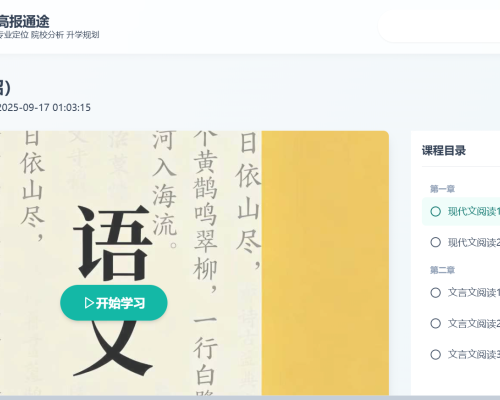The height and width of the screenshot is (400, 500).
Task: Toggle the circle beside 现代文阅读1
Action: (x=435, y=211)
